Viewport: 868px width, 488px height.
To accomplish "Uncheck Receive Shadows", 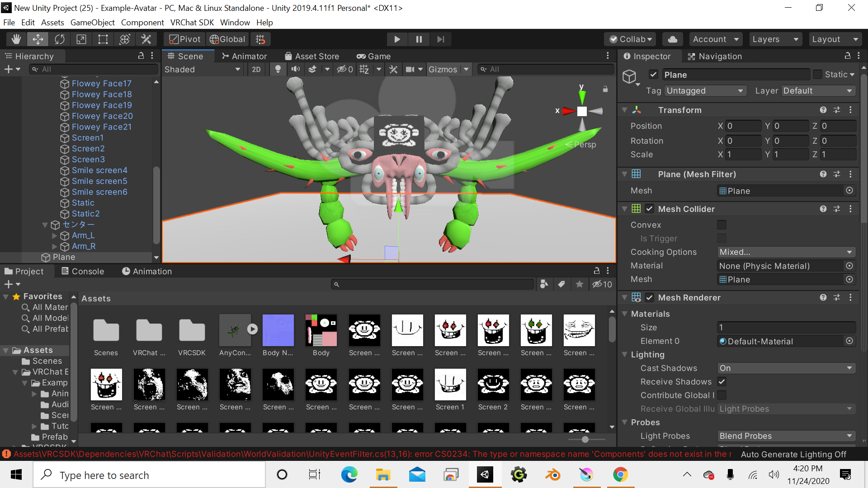I will click(722, 382).
